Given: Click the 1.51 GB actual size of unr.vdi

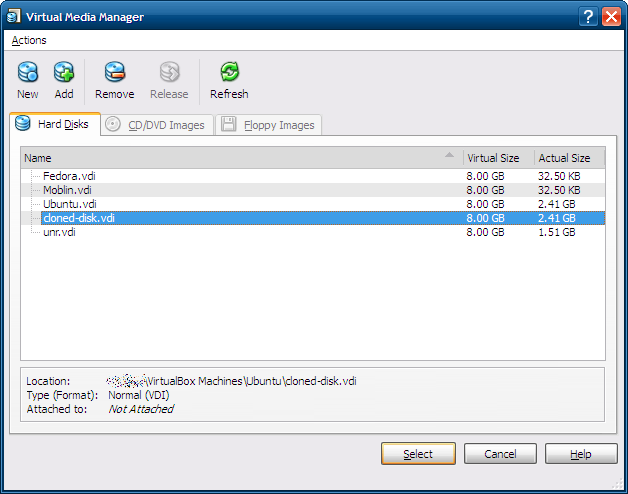Looking at the screenshot, I should [557, 232].
